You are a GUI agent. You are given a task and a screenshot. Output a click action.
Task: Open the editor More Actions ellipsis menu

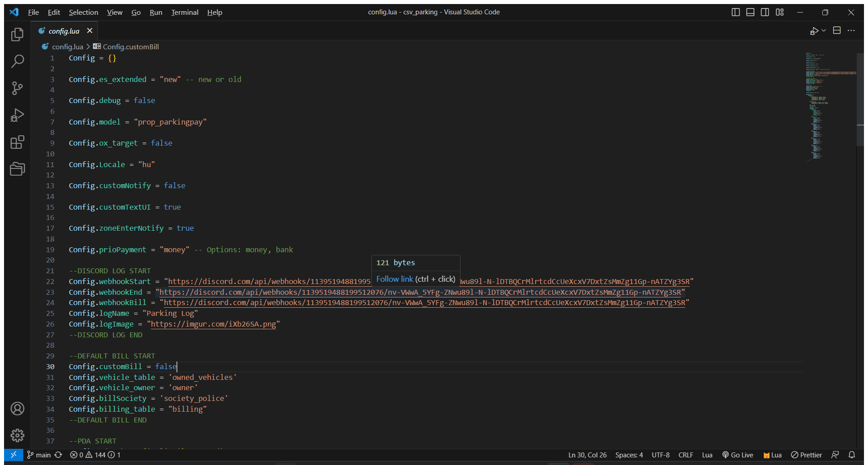[x=851, y=30]
